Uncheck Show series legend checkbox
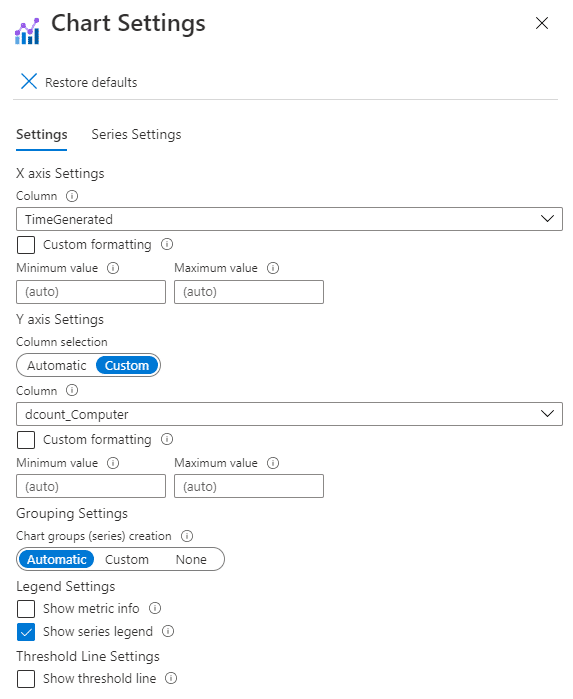Viewport: 573px width, 699px height. pos(26,632)
